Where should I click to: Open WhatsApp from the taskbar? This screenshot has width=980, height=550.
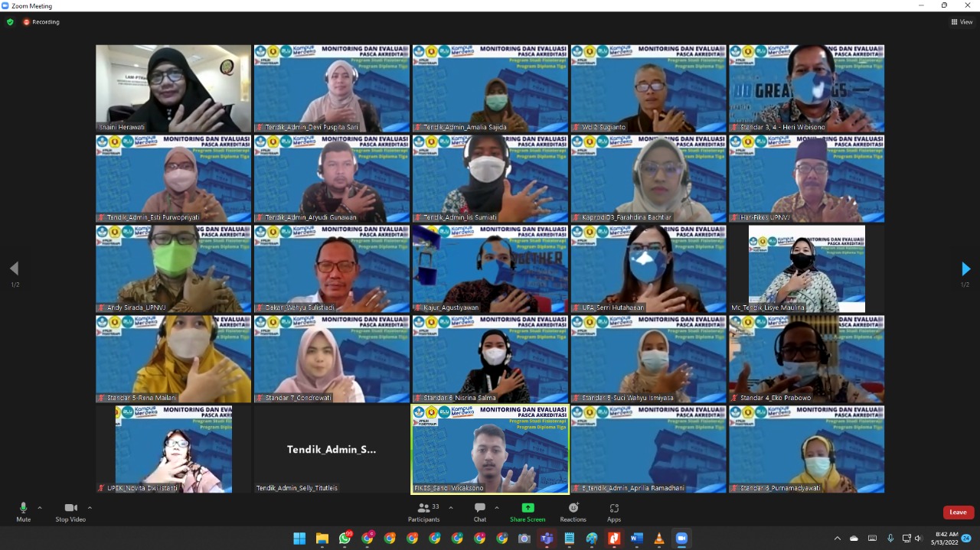click(x=345, y=539)
